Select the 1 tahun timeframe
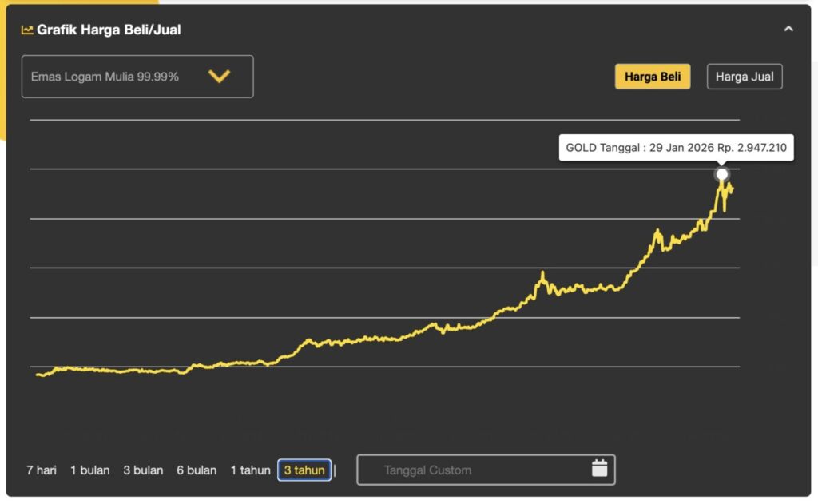The height and width of the screenshot is (504, 818). [x=250, y=470]
